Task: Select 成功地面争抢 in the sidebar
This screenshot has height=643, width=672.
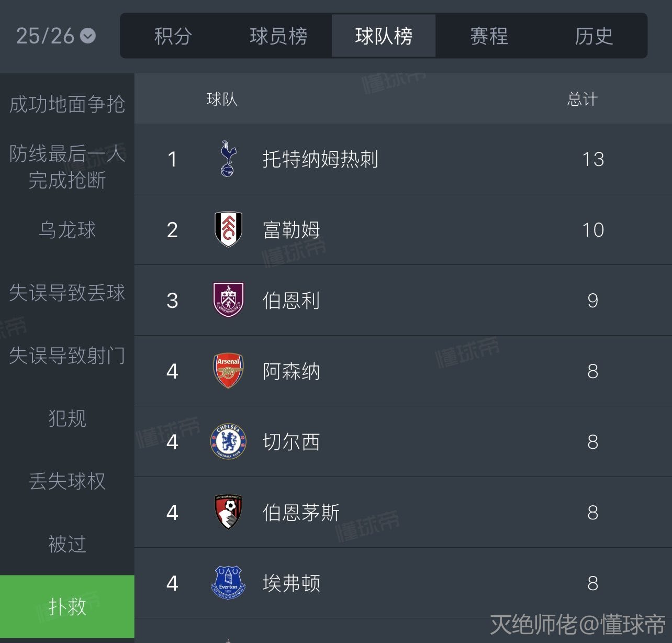Action: 67,104
